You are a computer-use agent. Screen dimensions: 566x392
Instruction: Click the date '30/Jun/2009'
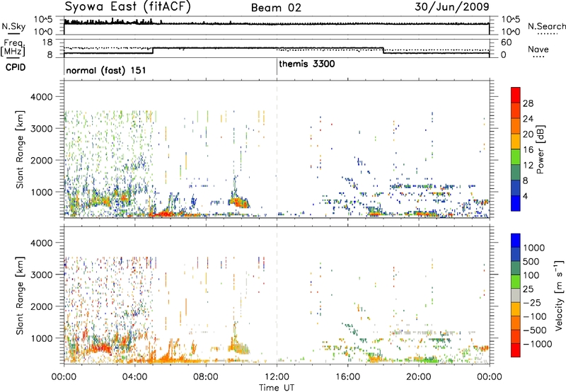(452, 7)
